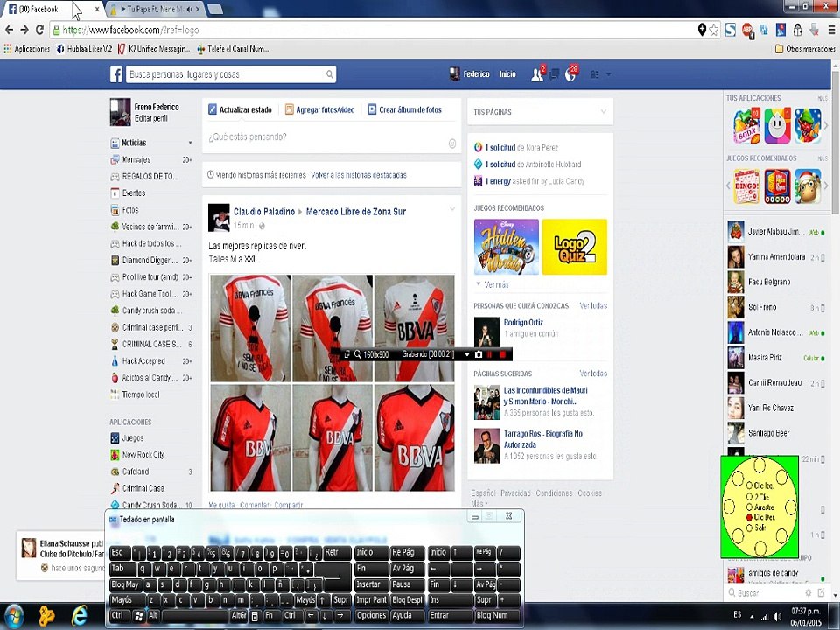The width and height of the screenshot is (840, 630).
Task: Toggle Bloq May on on-screen keyboard
Action: (x=125, y=585)
